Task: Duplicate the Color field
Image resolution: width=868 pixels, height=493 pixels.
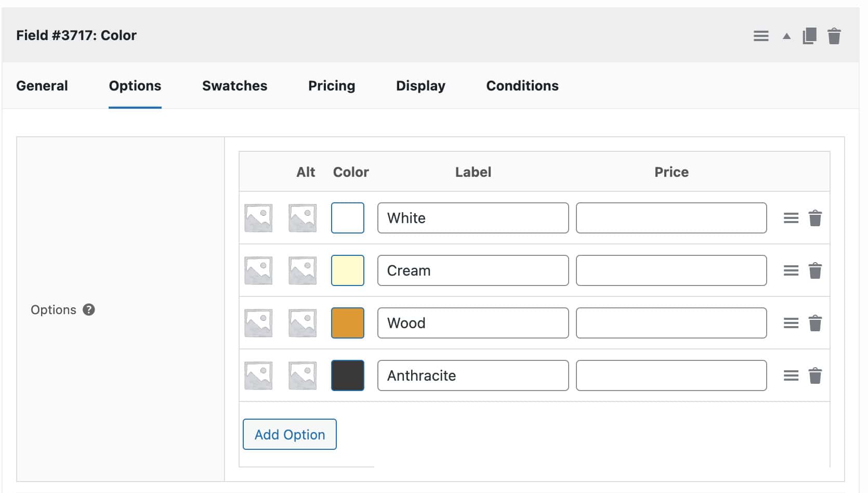Action: pos(809,36)
